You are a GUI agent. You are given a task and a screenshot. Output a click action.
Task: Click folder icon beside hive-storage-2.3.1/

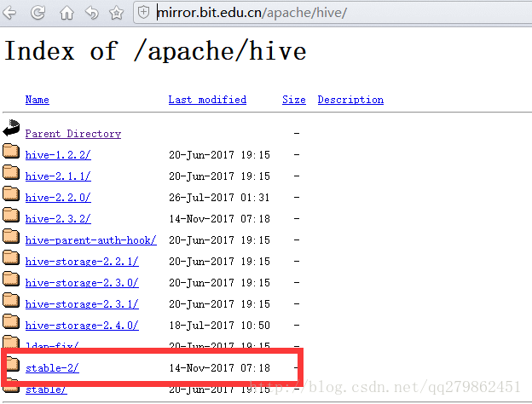11,300
